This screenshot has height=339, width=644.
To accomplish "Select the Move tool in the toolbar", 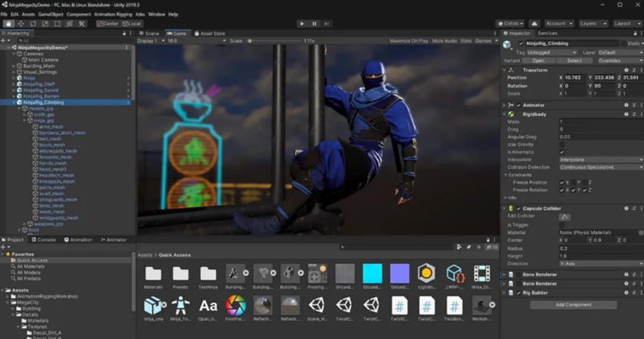I will coord(20,23).
